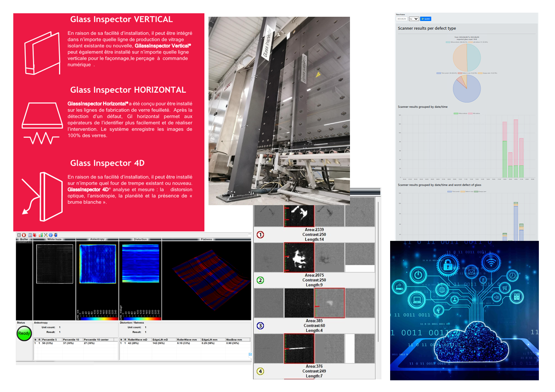This screenshot has height=392, width=555.
Task: Click the blue information icon
Action: (51, 235)
